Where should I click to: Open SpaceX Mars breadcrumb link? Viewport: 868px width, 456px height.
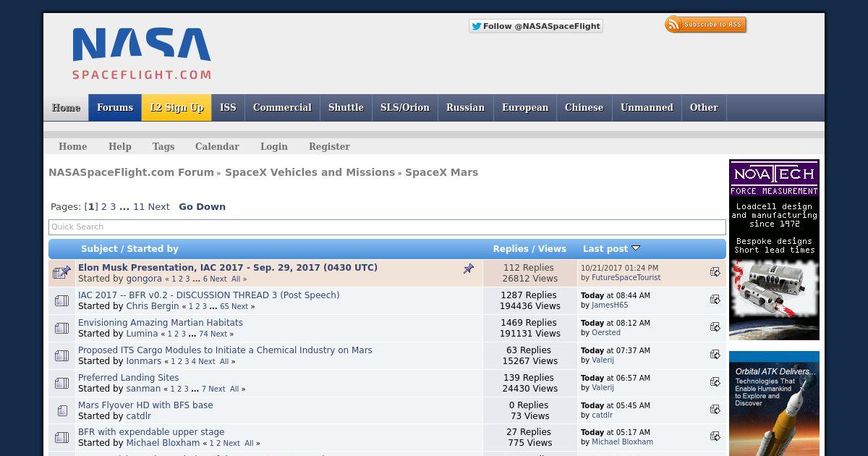441,172
